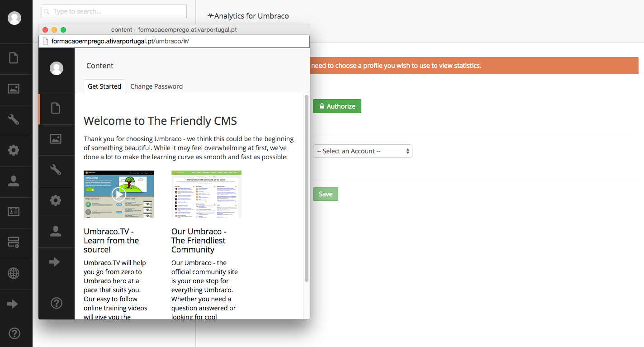The image size is (644, 347).
Task: Select the Get Started tab
Action: pyautogui.click(x=104, y=86)
